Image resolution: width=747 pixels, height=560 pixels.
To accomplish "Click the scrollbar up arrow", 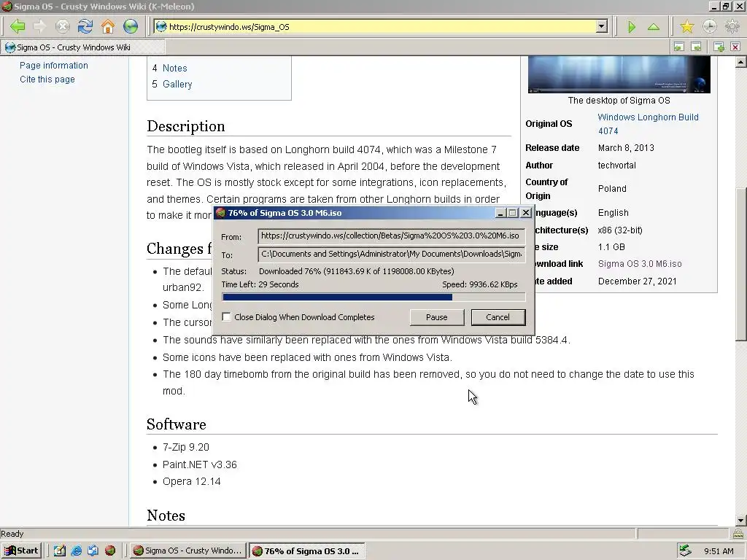I will [x=740, y=62].
